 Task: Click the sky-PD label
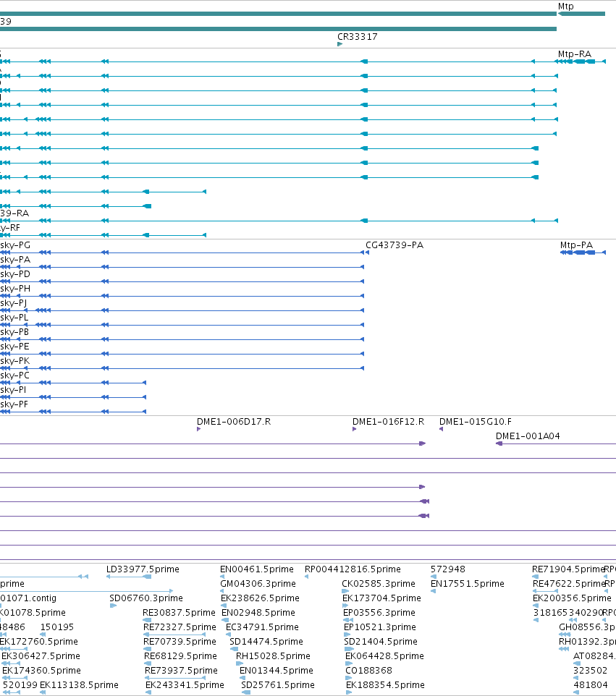pyautogui.click(x=15, y=274)
